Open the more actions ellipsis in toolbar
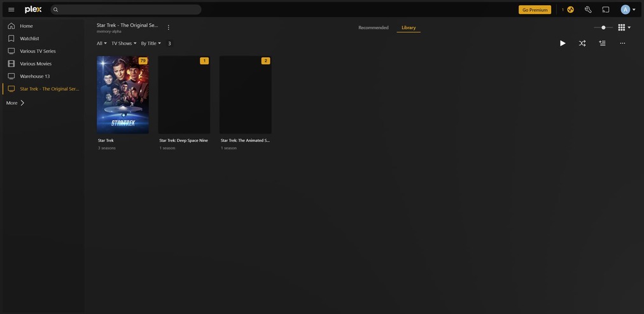The width and height of the screenshot is (644, 314). coord(622,43)
